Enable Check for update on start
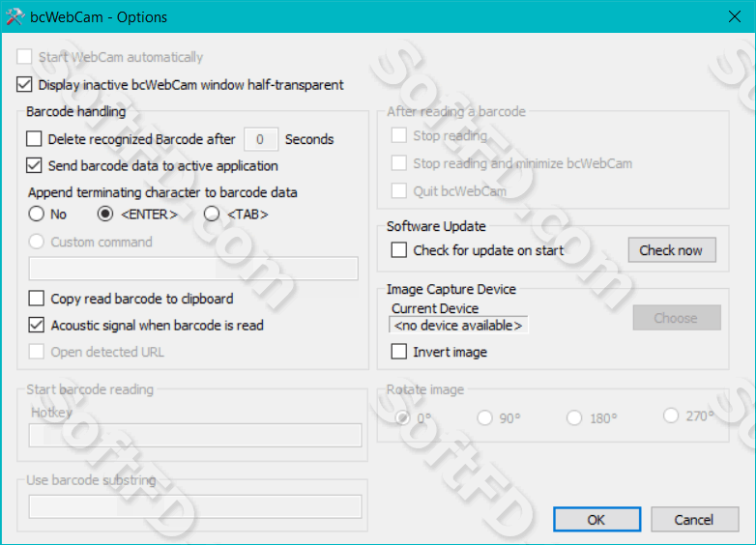Image resolution: width=756 pixels, height=545 pixels. click(398, 250)
